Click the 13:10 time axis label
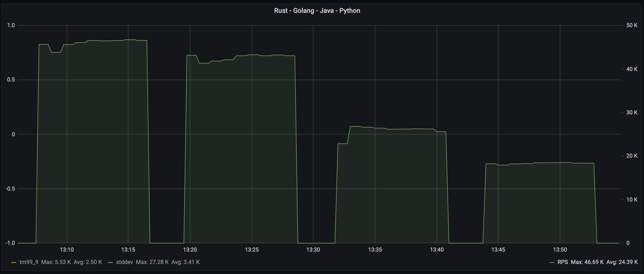644x274 pixels. click(67, 249)
